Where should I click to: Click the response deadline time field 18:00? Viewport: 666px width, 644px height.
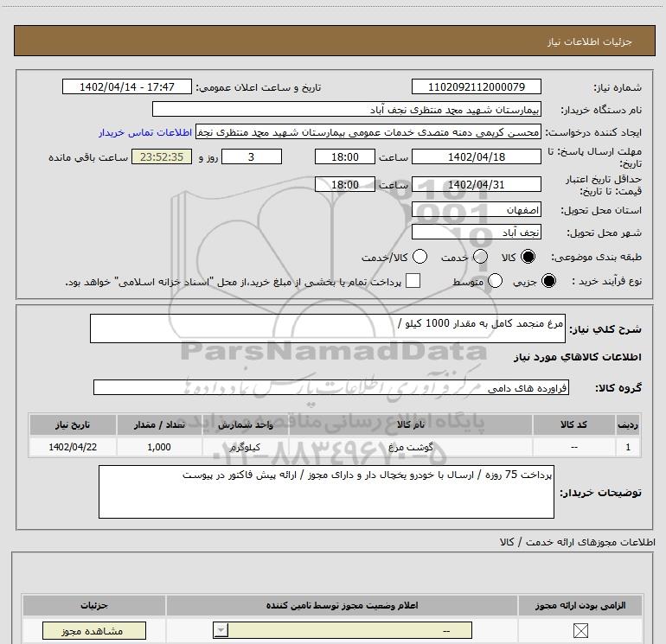click(345, 156)
